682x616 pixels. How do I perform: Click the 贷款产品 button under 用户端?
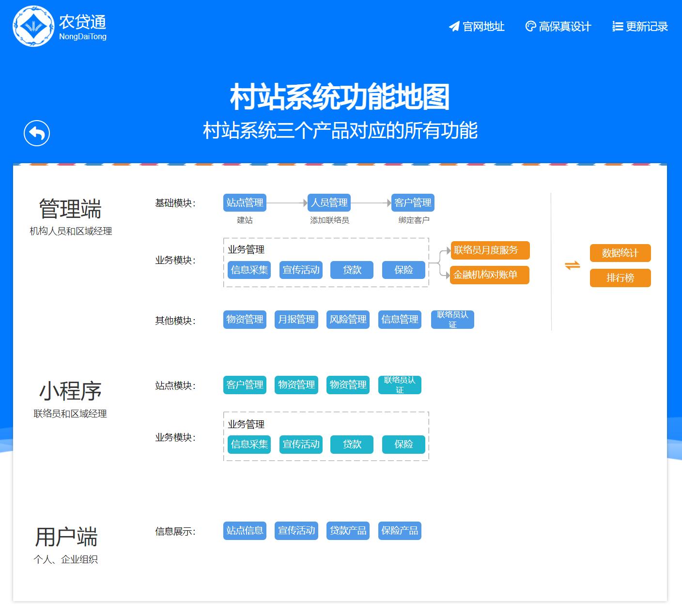348,531
